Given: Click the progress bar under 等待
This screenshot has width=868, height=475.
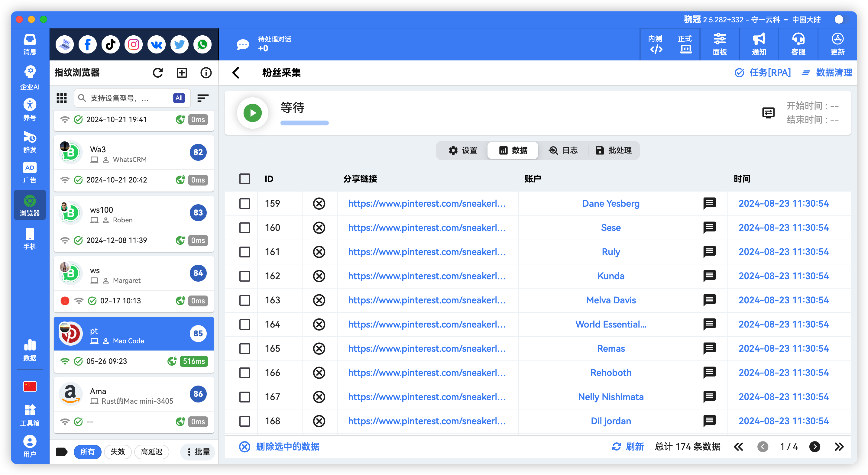Looking at the screenshot, I should 304,123.
